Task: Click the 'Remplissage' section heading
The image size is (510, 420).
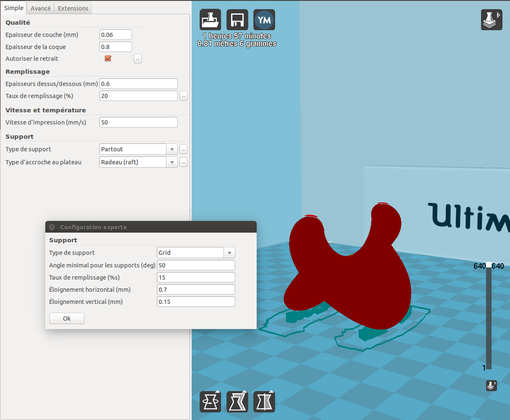Action: [28, 72]
